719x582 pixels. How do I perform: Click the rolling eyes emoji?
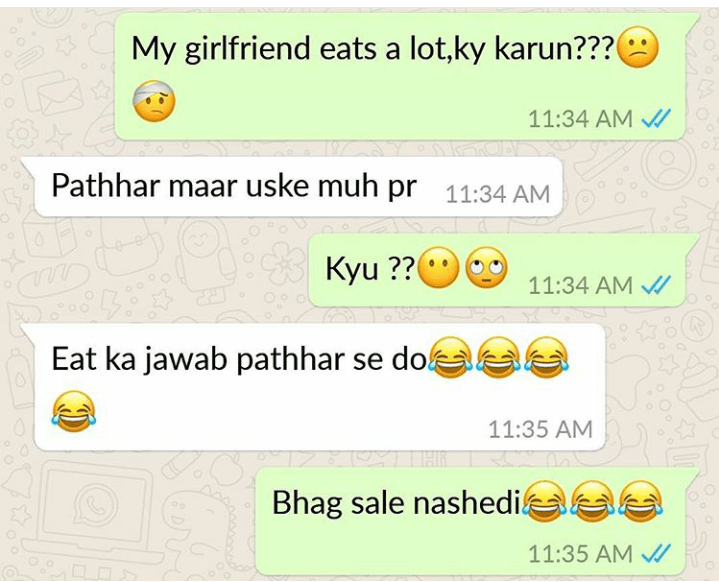[x=487, y=267]
